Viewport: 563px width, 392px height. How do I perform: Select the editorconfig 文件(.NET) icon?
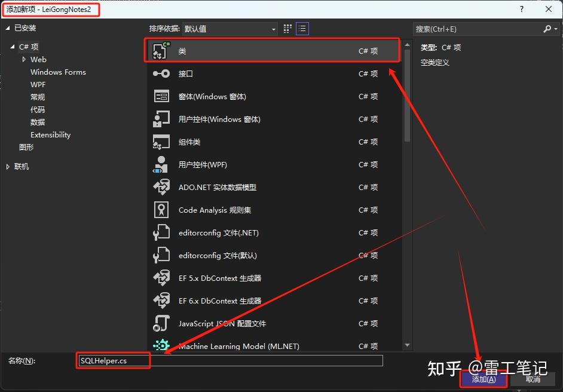tap(161, 232)
